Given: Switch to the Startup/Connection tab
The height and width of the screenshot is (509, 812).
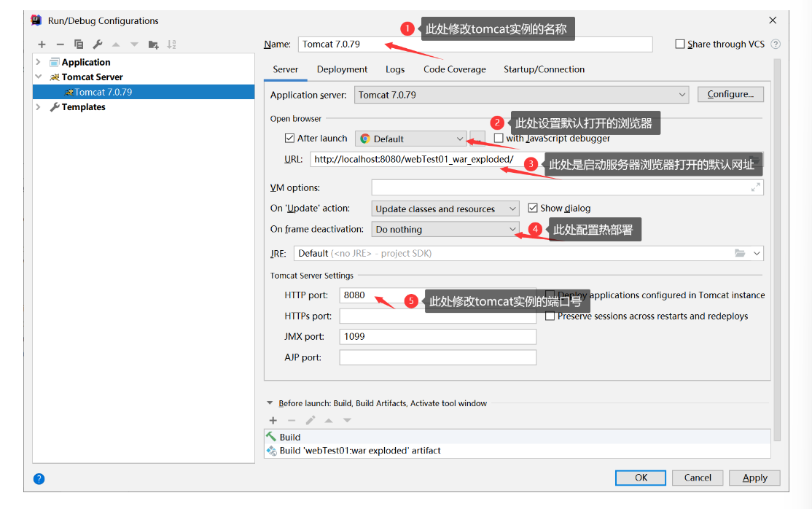Looking at the screenshot, I should pos(544,69).
